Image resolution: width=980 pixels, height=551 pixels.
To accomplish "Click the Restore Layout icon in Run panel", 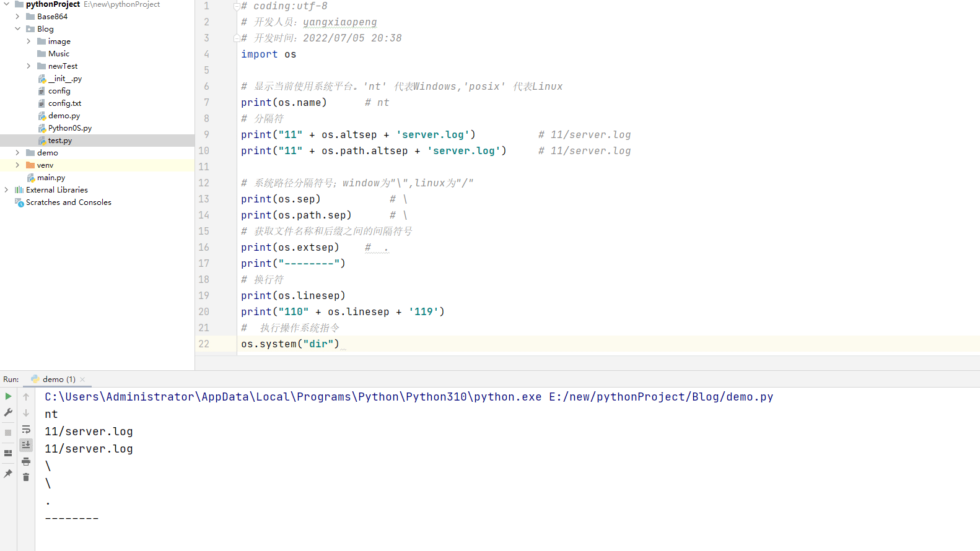I will click(8, 453).
